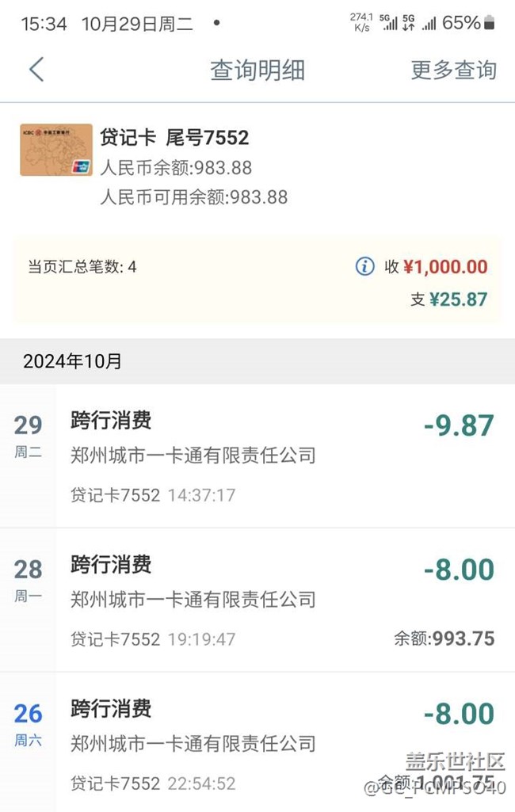Viewport: 515px width, 812px height.
Task: Tap the expense total ¥25.87
Action: pos(459,299)
